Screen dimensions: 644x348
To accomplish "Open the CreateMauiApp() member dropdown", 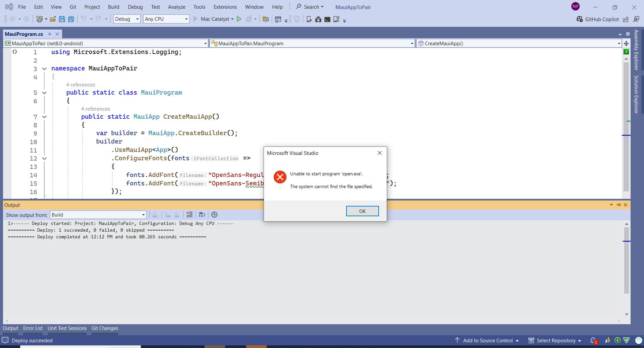I will [519, 43].
